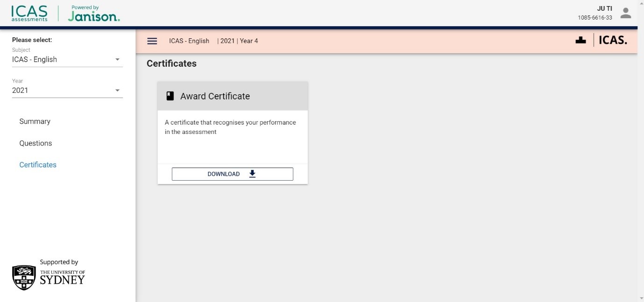Click the download arrow icon
The image size is (644, 302).
click(x=252, y=174)
